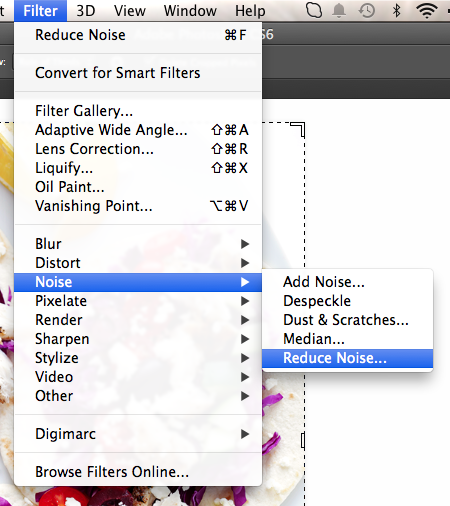Screen dimensions: 450x506
Task: Open the Sharpen filter submenu
Action: click(x=138, y=339)
